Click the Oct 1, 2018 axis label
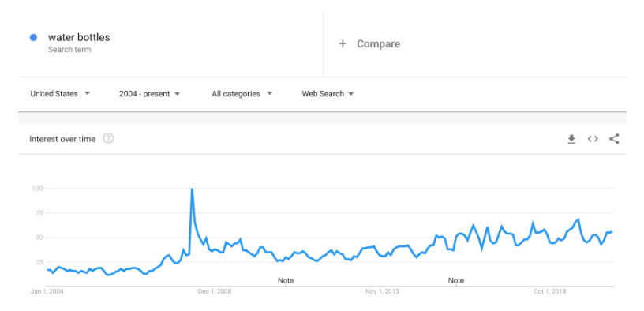 tap(550, 292)
